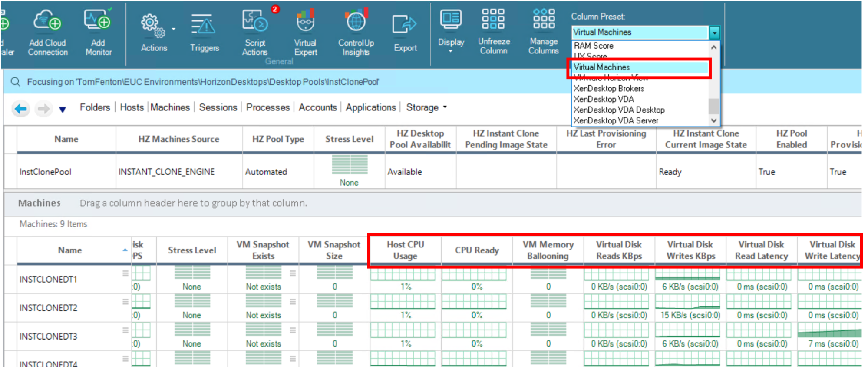Switch to the Folders view
This screenshot has height=370, width=868.
pyautogui.click(x=95, y=107)
